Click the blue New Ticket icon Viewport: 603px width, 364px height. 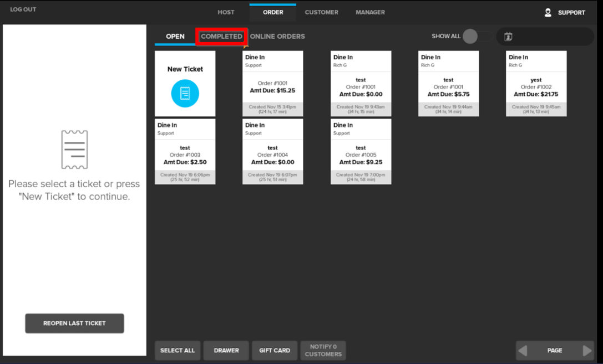[x=185, y=94]
